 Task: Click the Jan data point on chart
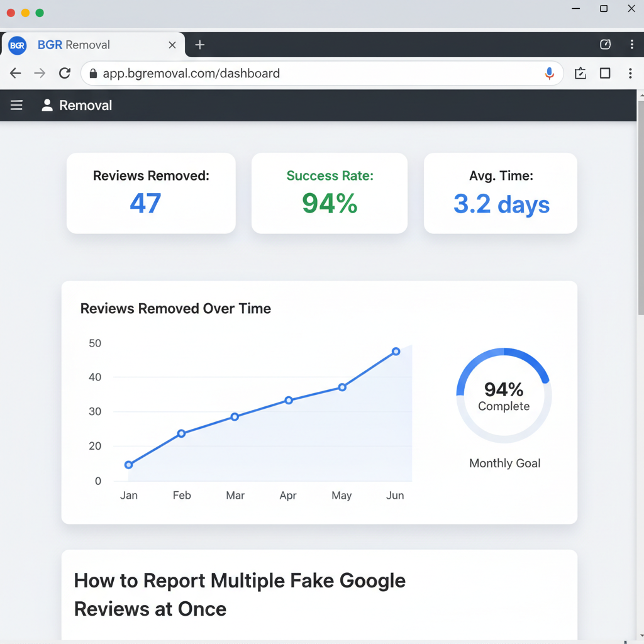(128, 465)
